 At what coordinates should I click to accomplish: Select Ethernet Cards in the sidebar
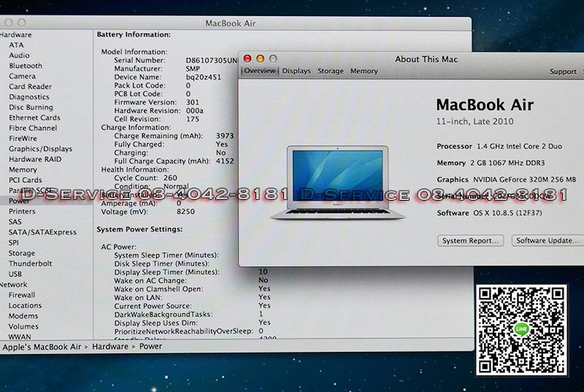click(x=34, y=118)
